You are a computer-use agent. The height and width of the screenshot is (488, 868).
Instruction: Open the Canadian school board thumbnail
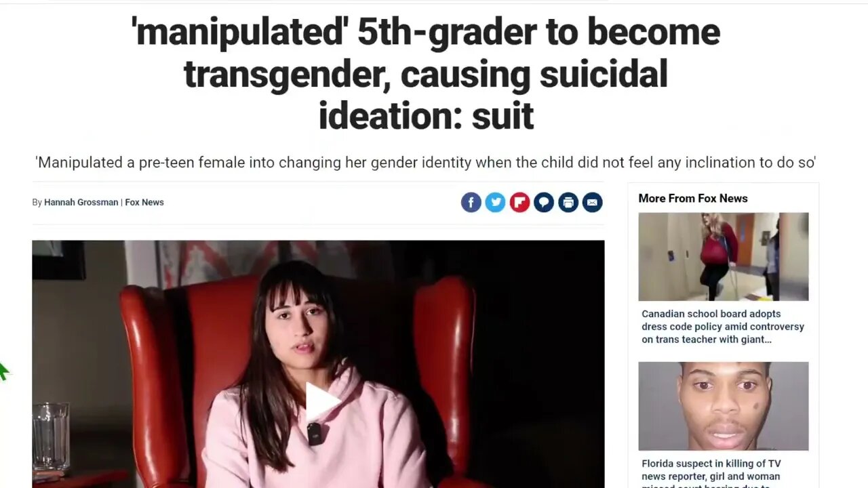pos(723,257)
